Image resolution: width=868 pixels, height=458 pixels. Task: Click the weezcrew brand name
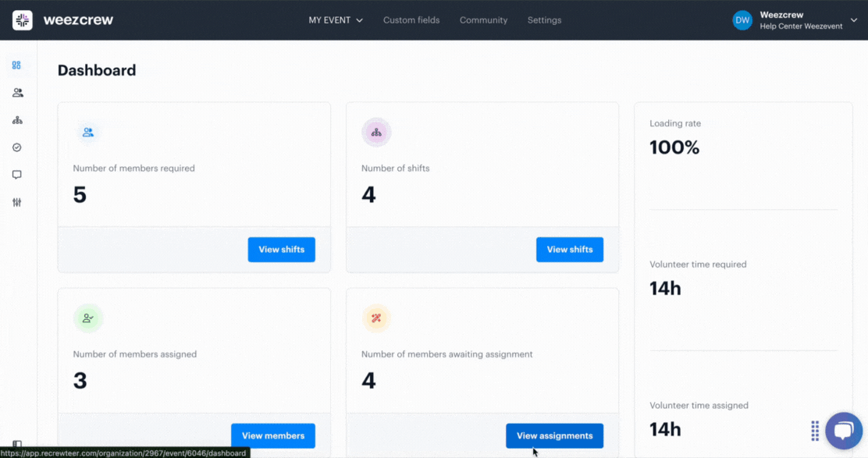pos(78,20)
